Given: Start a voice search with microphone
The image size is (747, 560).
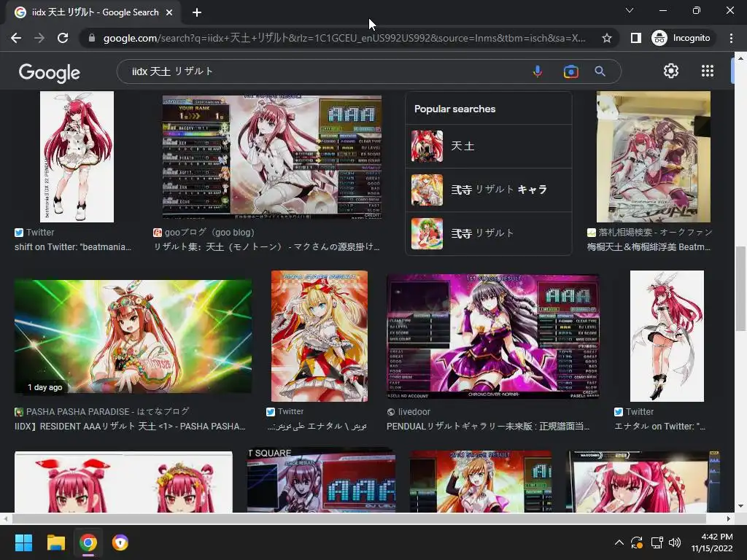Looking at the screenshot, I should click(x=538, y=71).
